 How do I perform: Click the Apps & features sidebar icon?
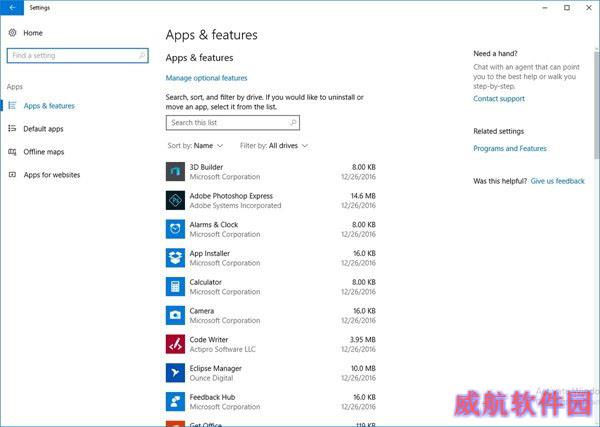coord(12,106)
